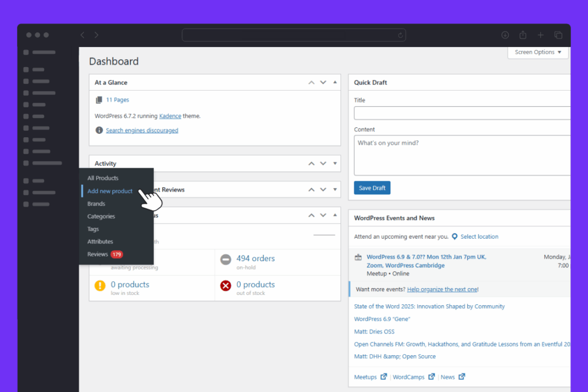588x392 pixels.
Task: Select Add new product in submenu
Action: coord(110,191)
